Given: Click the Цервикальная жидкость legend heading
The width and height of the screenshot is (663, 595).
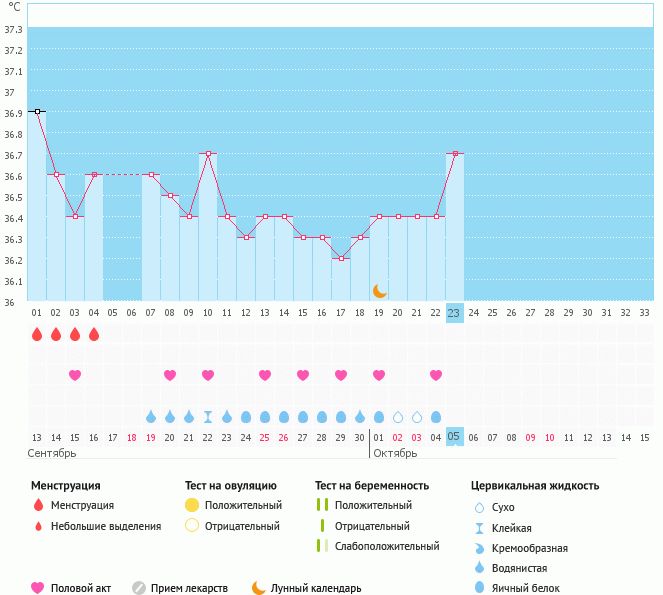Looking at the screenshot, I should click(x=535, y=486).
